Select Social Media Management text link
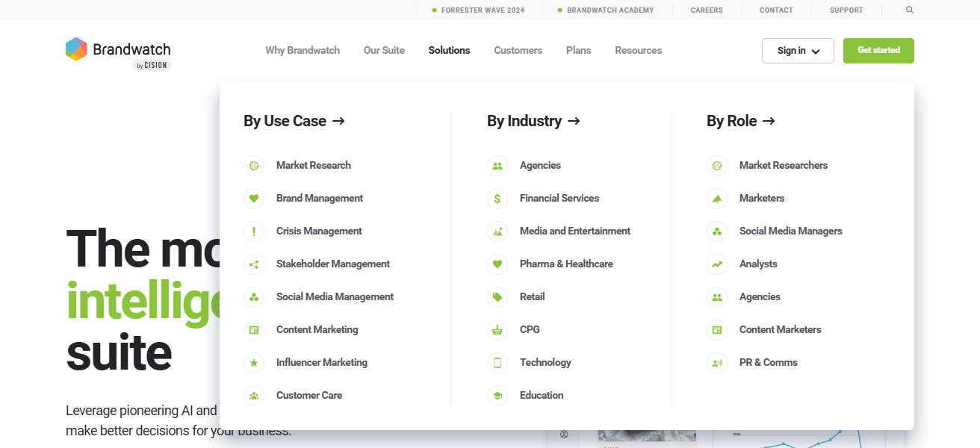980x448 pixels. pyautogui.click(x=335, y=297)
